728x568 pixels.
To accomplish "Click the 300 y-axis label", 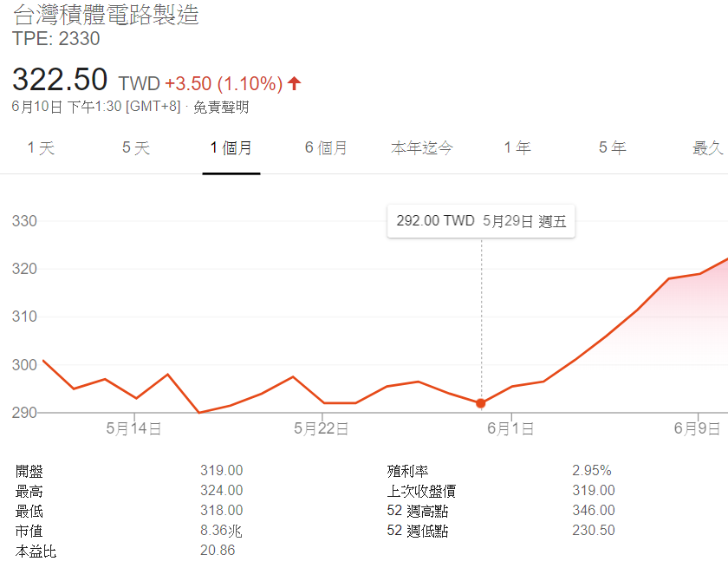I will click(x=24, y=365).
